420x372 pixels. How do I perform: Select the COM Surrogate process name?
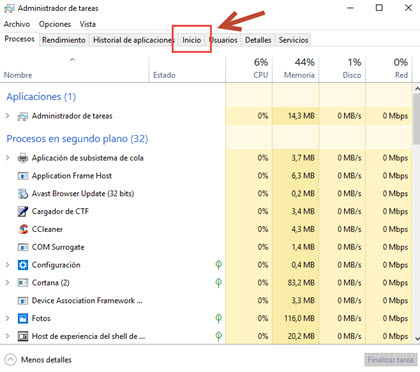pyautogui.click(x=58, y=247)
